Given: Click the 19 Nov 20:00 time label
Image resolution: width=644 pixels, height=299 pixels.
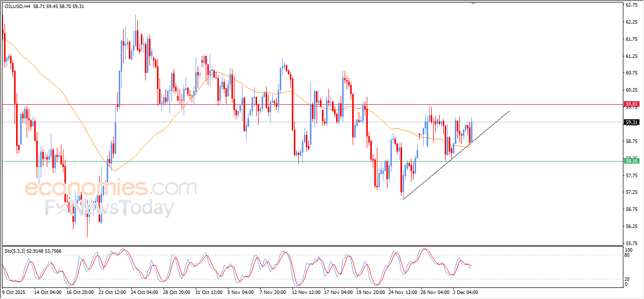Looking at the screenshot, I should [x=370, y=292].
